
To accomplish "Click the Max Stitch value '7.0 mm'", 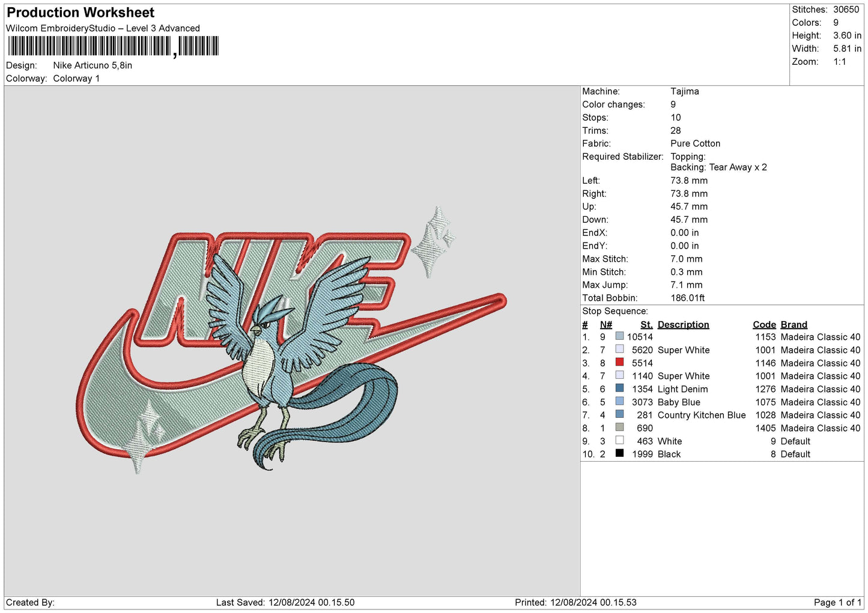I will (686, 259).
